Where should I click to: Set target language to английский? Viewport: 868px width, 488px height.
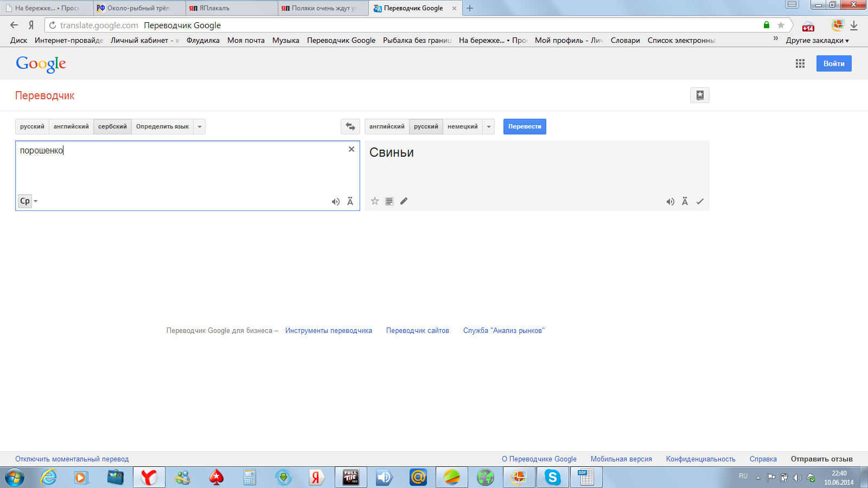387,126
